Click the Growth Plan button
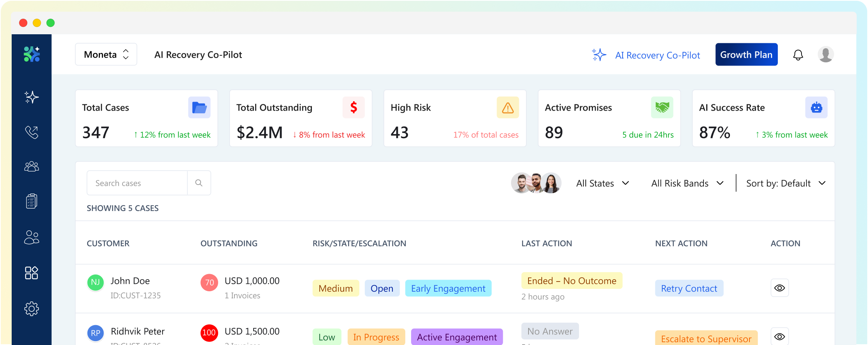Screen dimensions: 868x345 746,55
